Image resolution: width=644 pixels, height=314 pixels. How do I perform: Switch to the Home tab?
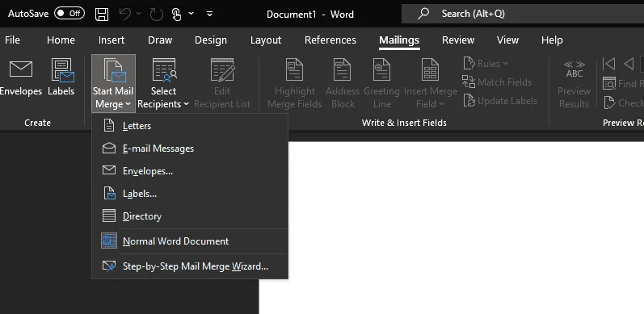61,40
